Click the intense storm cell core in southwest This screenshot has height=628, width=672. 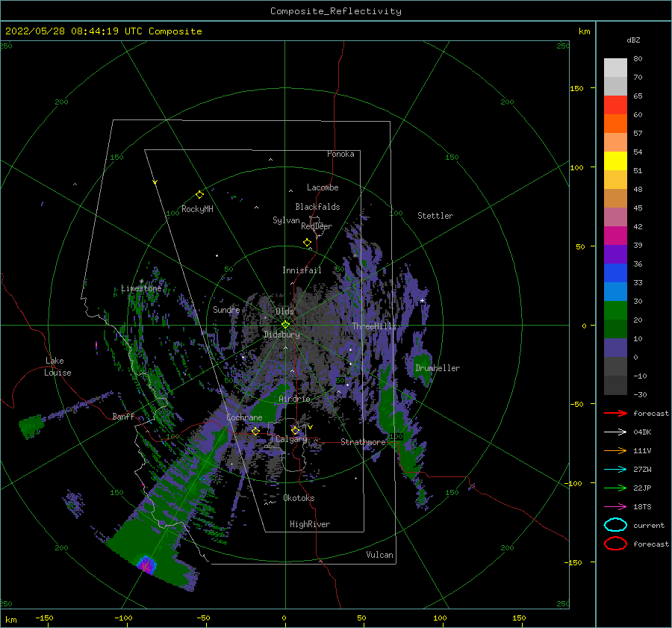click(146, 565)
